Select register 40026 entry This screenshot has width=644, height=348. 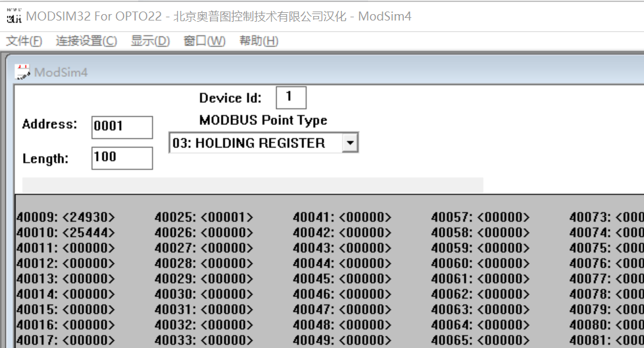click(x=204, y=233)
